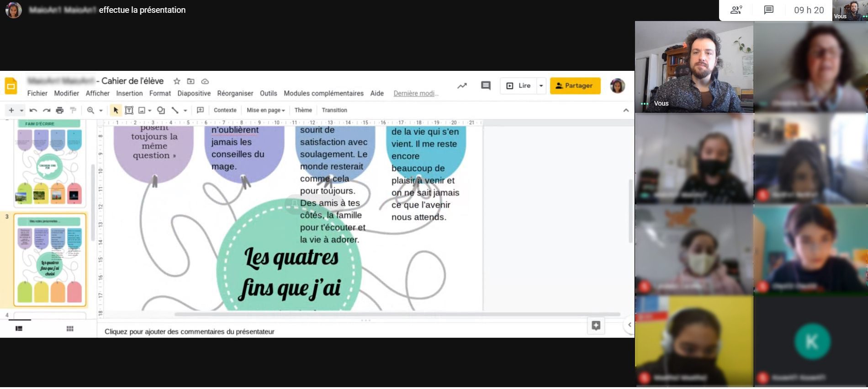Click the Thème button

pos(303,110)
